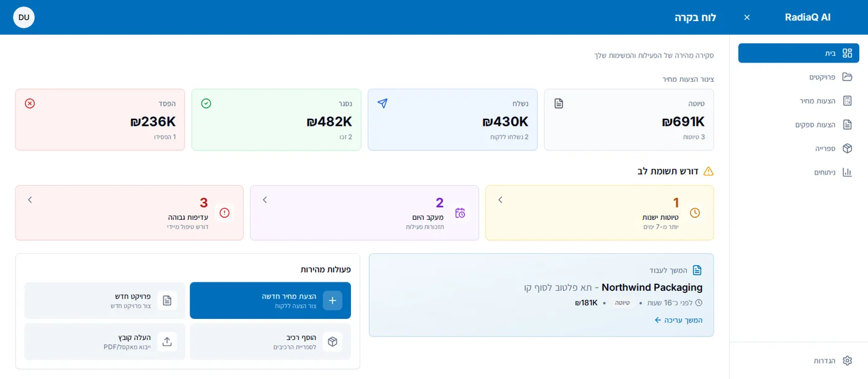Click the פרויקט חדש quick action button
The image size is (868, 379).
[105, 300]
